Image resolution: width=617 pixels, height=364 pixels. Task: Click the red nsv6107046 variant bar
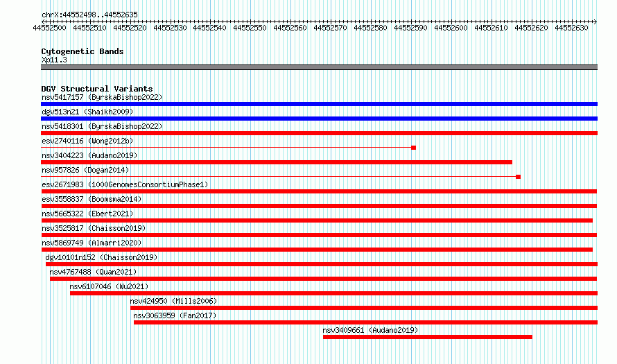click(x=333, y=293)
